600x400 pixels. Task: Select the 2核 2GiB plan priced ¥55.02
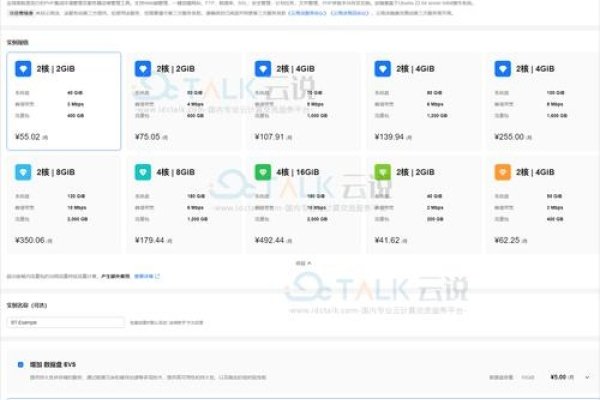63,102
